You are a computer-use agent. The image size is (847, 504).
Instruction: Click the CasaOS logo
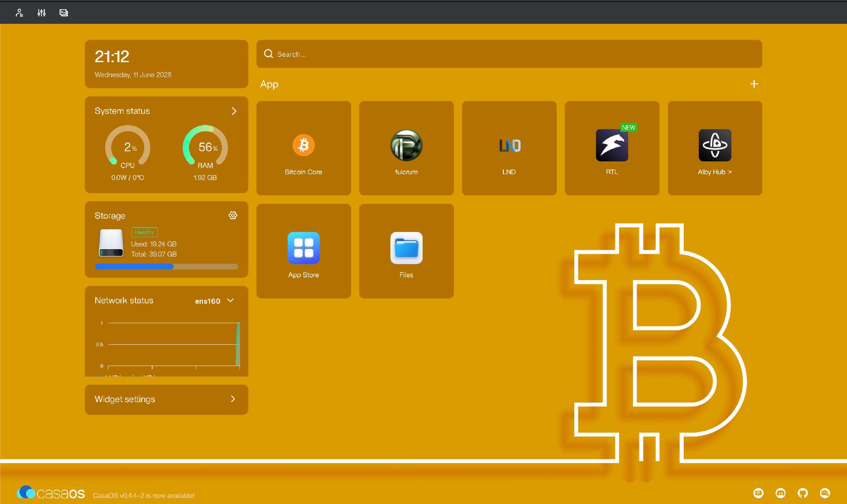coord(51,493)
